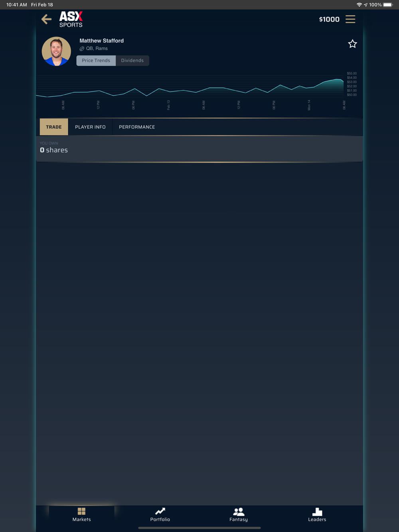Image resolution: width=399 pixels, height=532 pixels.
Task: Tap the Wi-Fi status icon
Action: point(359,5)
